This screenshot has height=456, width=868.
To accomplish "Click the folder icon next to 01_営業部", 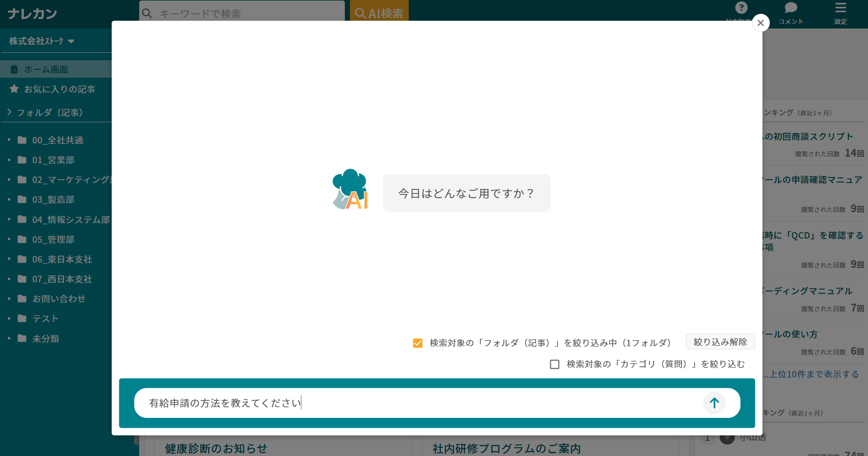I will pyautogui.click(x=22, y=160).
